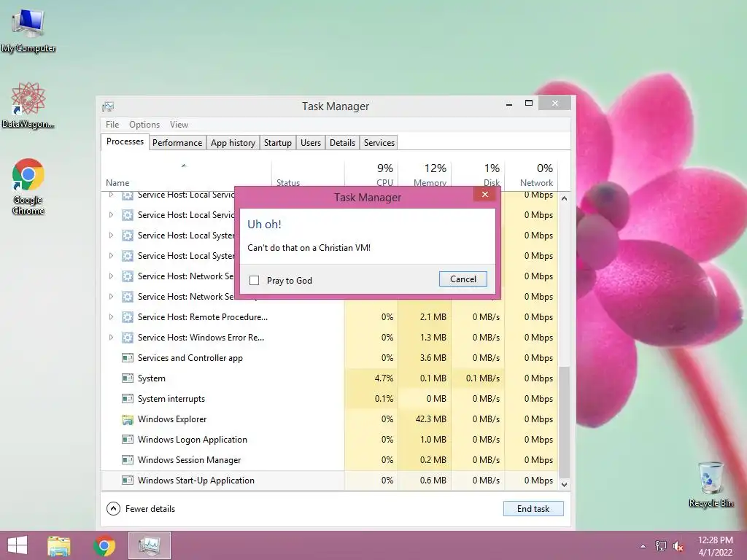Maximize the Task Manager window
The width and height of the screenshot is (747, 560).
(529, 104)
